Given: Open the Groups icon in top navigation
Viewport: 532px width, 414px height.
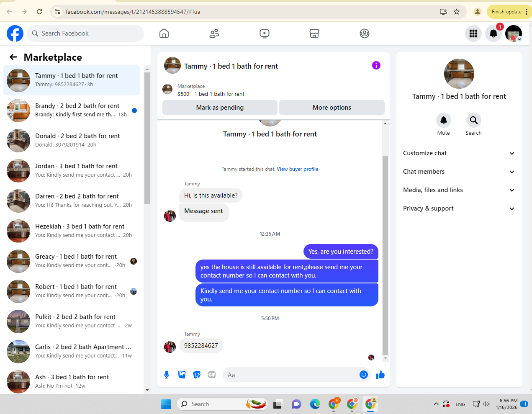Looking at the screenshot, I should tap(365, 33).
